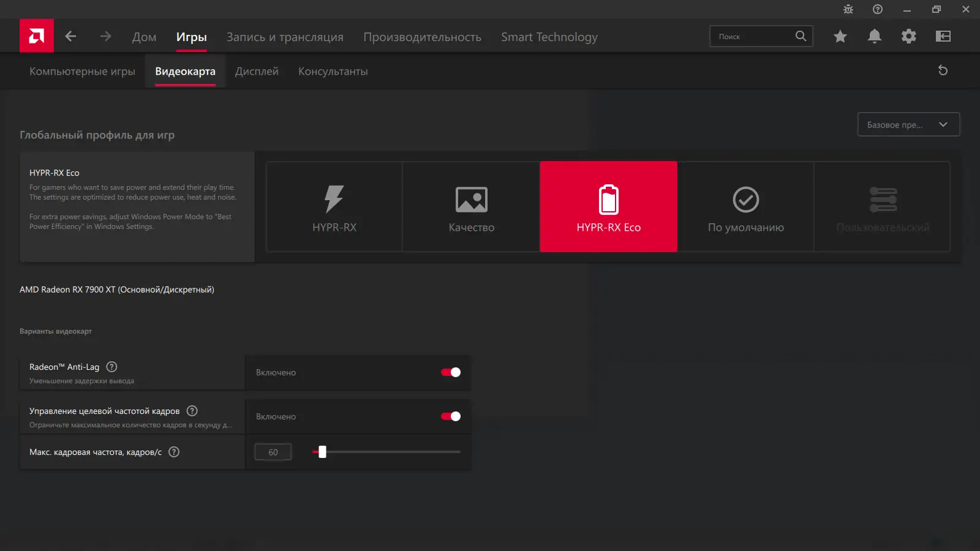Viewport: 980px width, 551px height.
Task: Select the Пользовательский sliders preset icon
Action: click(883, 199)
